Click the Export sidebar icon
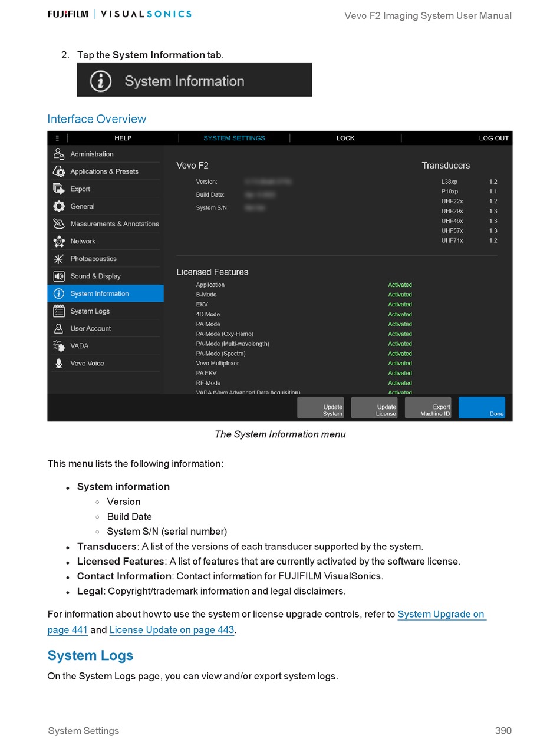Viewport: 560px width, 739px height. [58, 189]
